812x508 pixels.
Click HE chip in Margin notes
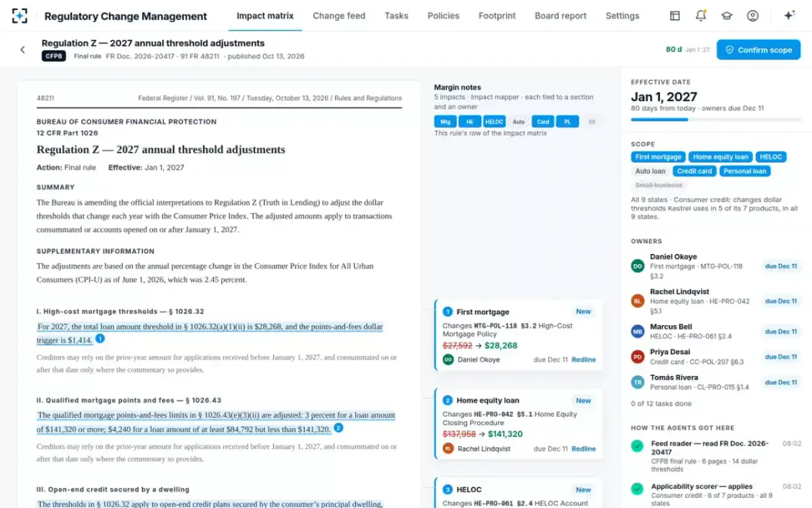pyautogui.click(x=470, y=122)
